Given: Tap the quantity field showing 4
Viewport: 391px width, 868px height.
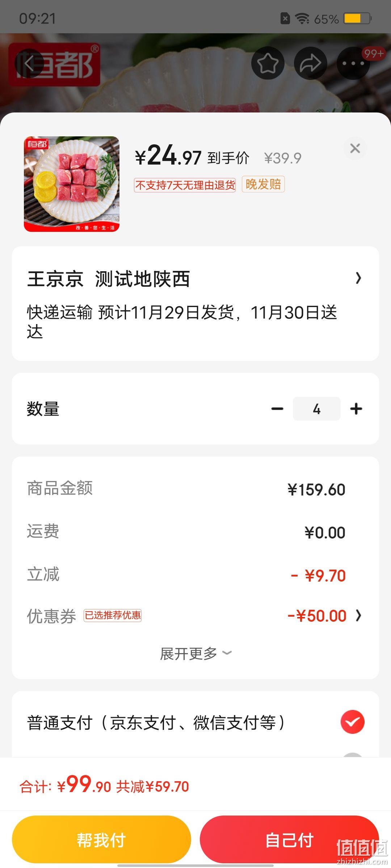Looking at the screenshot, I should point(316,409).
